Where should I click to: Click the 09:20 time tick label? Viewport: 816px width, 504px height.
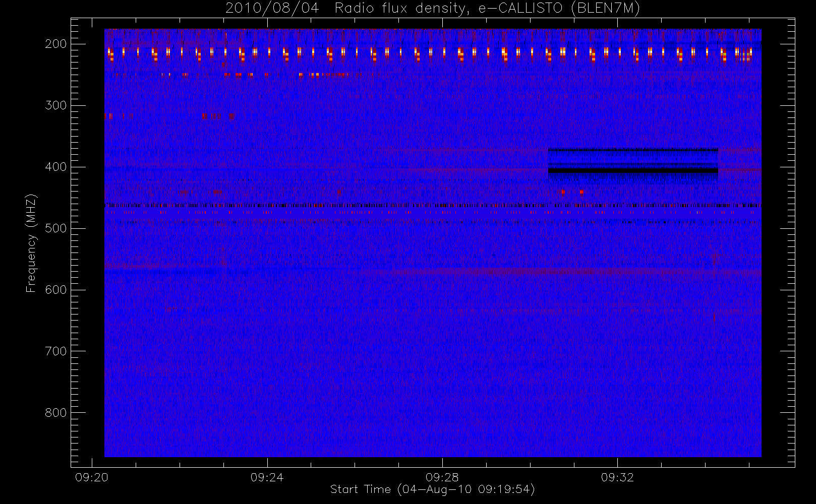(x=92, y=477)
